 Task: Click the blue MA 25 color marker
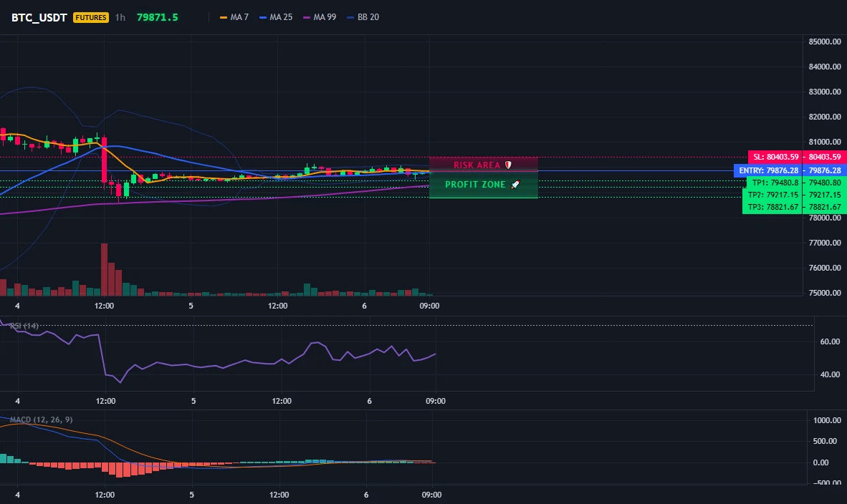263,17
